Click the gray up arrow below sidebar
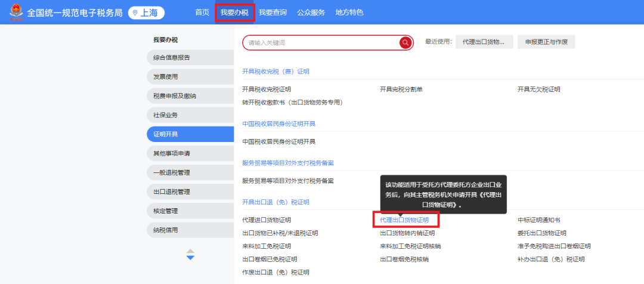The height and width of the screenshot is (284, 644). tap(190, 251)
